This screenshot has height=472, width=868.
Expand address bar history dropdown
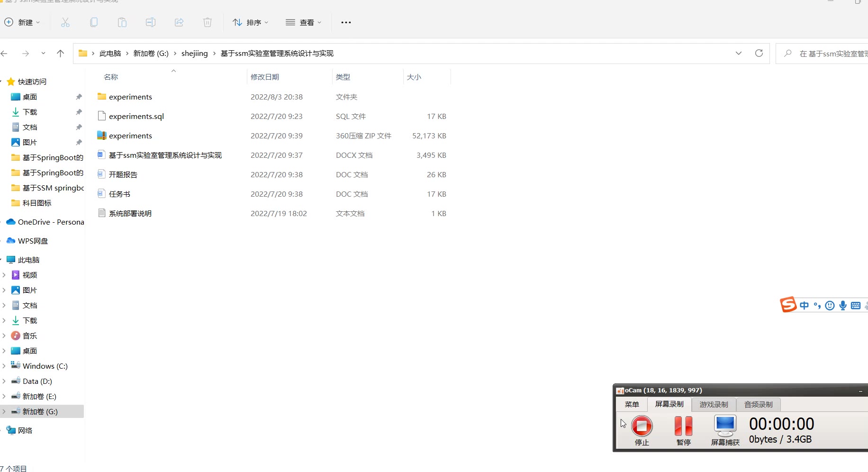click(739, 53)
